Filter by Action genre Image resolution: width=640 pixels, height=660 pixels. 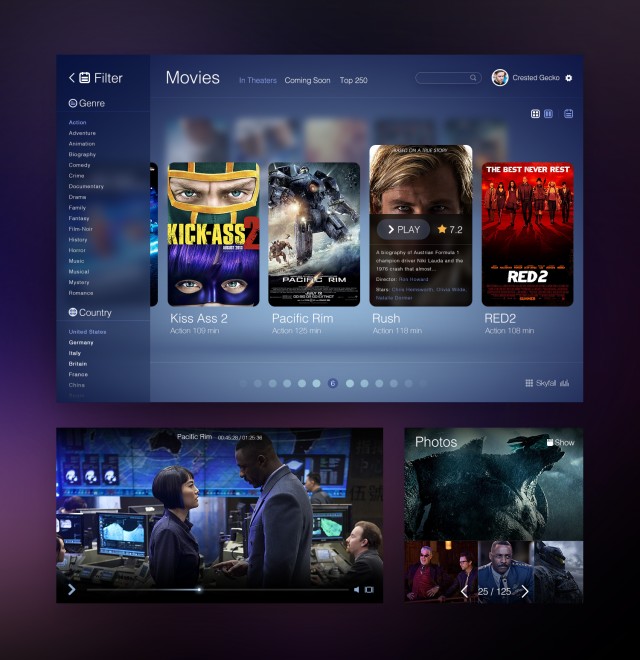point(77,122)
